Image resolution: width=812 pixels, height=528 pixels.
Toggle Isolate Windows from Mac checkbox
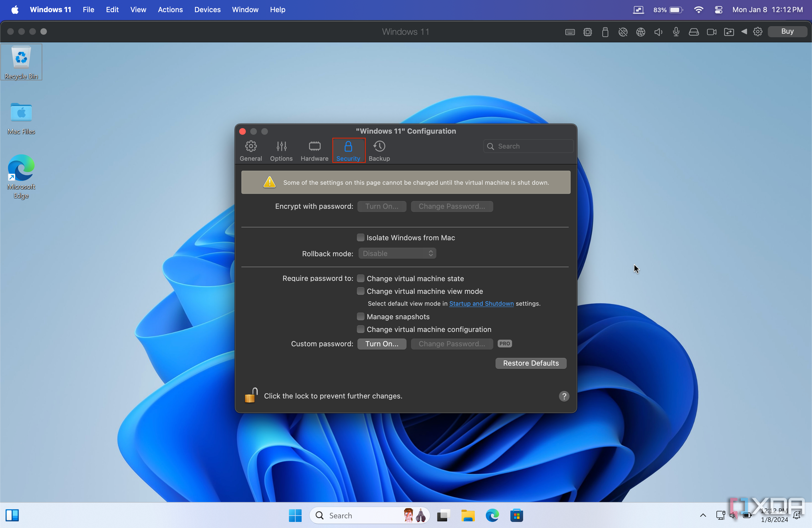pos(360,237)
